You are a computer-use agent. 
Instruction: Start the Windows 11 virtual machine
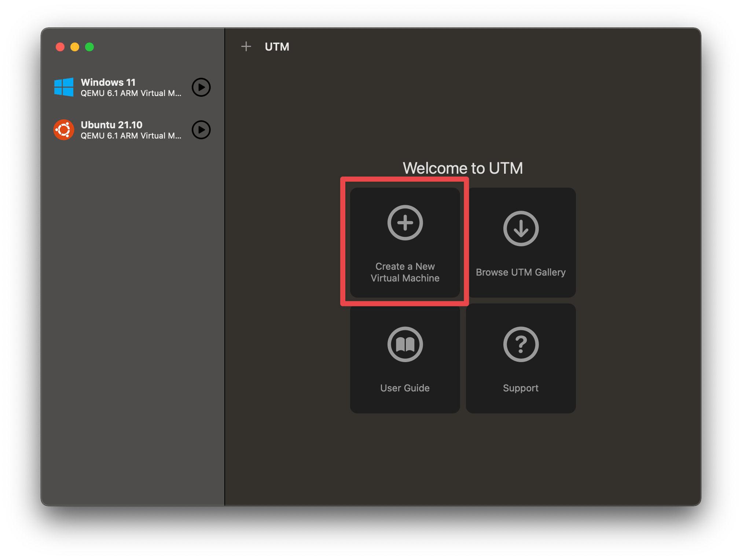tap(201, 87)
